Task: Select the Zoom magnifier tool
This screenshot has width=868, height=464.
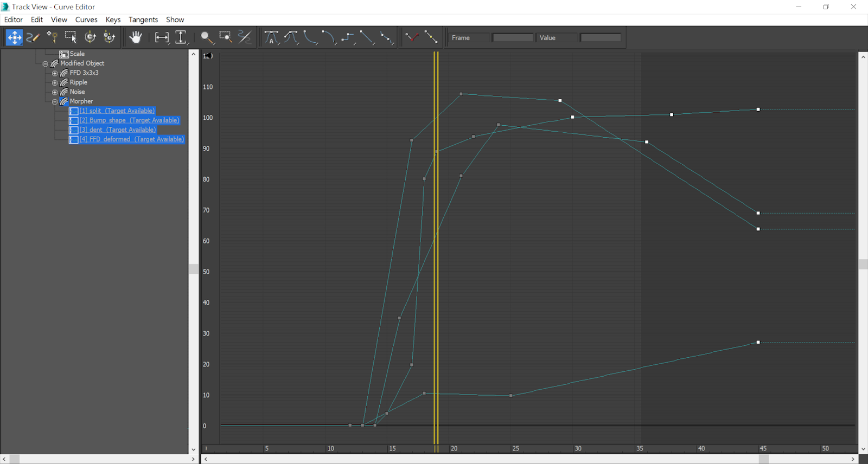Action: click(207, 37)
